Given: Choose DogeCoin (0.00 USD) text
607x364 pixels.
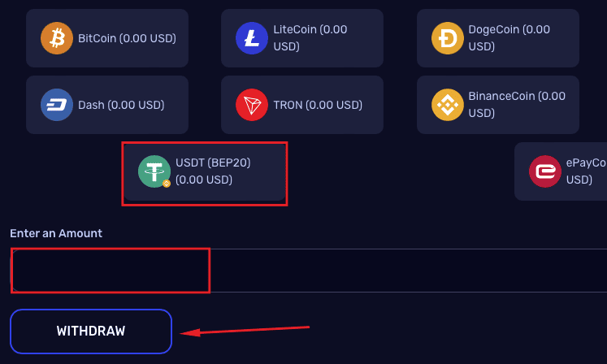Looking at the screenshot, I should coord(509,38).
